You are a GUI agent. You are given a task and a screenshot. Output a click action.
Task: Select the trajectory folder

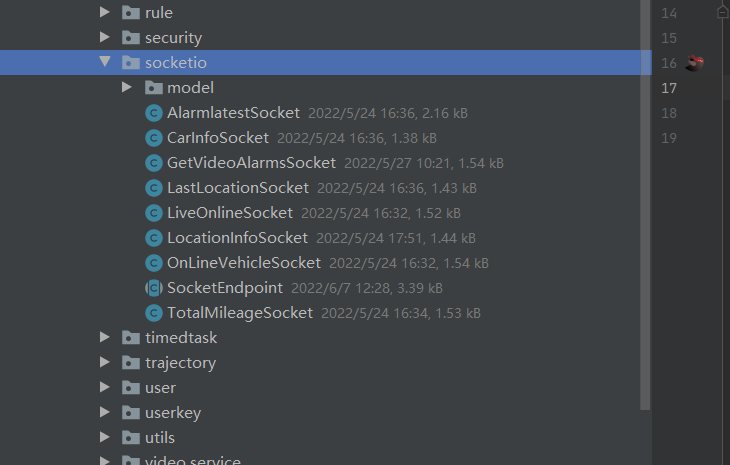(180, 363)
